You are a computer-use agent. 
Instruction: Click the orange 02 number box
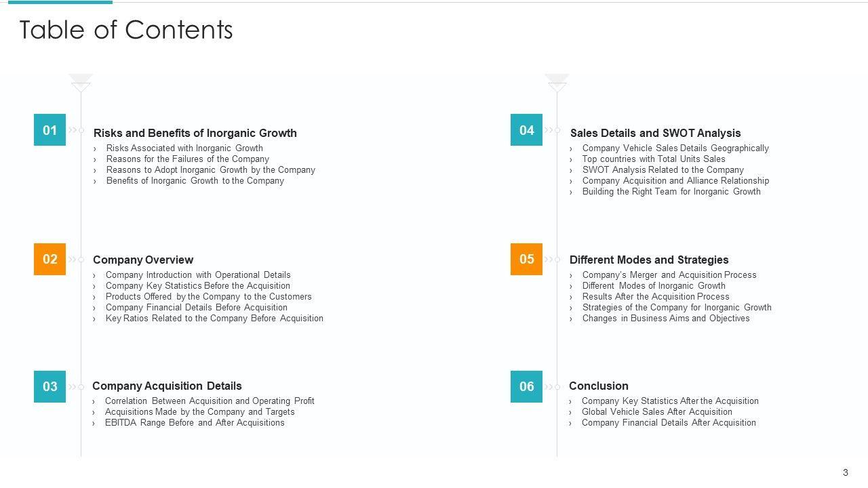[50, 259]
